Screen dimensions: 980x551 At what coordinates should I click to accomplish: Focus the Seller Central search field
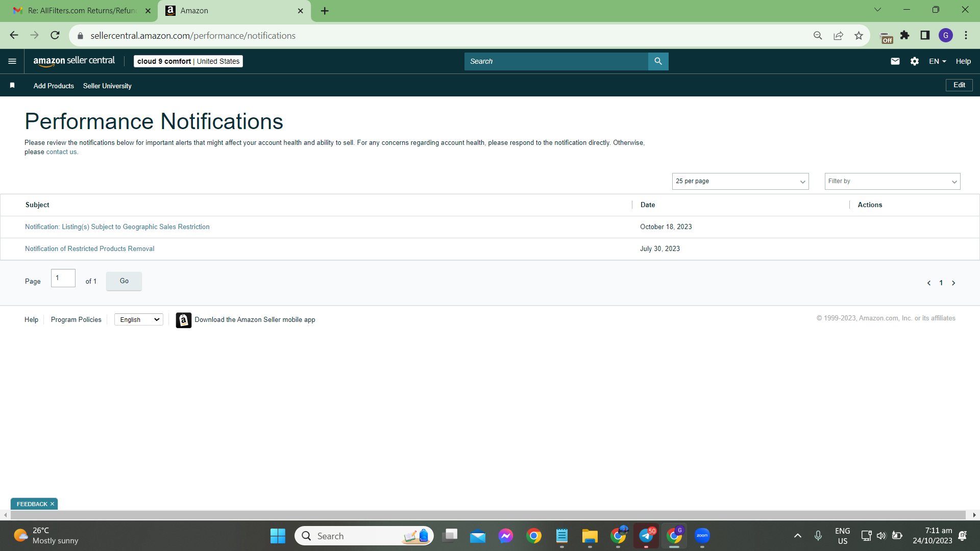pyautogui.click(x=556, y=61)
